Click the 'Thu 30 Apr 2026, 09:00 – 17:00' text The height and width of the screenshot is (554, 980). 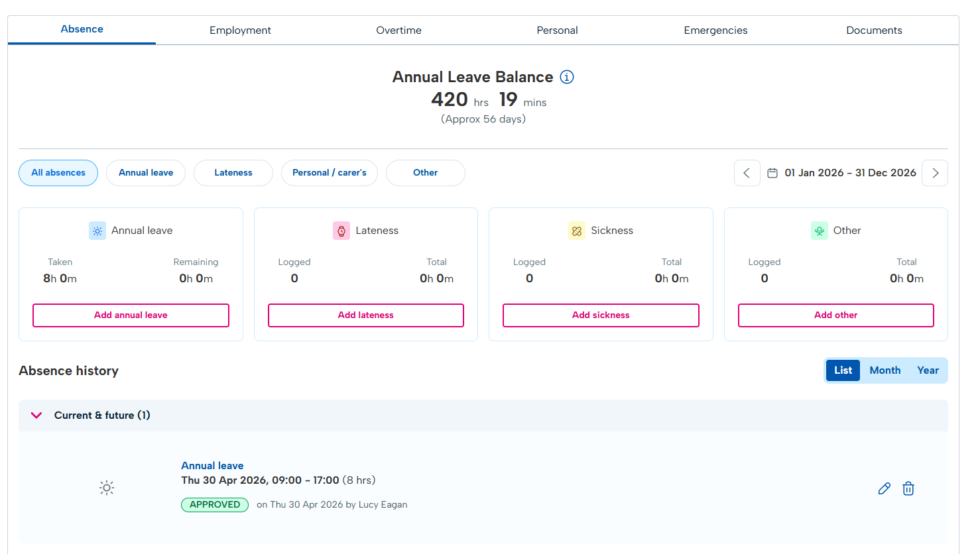click(x=260, y=480)
